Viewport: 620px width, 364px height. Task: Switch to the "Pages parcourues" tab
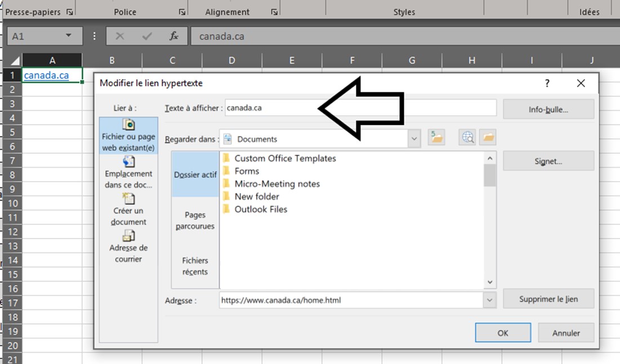[194, 220]
